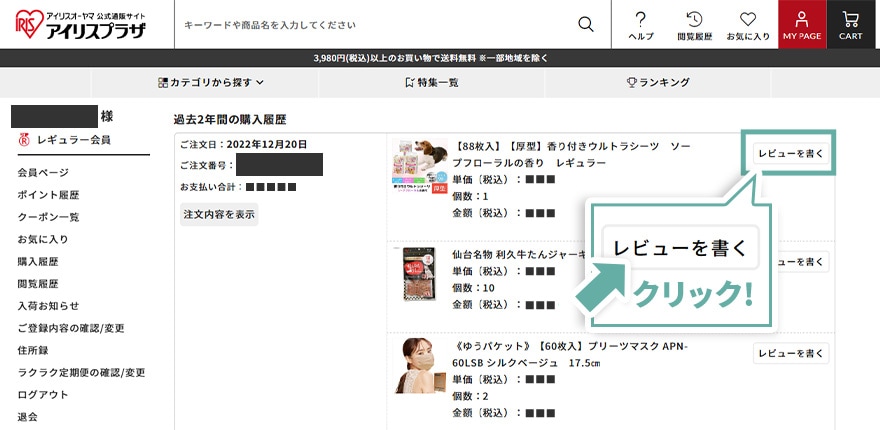Open ポイント履歴 in sidebar

pos(48,195)
